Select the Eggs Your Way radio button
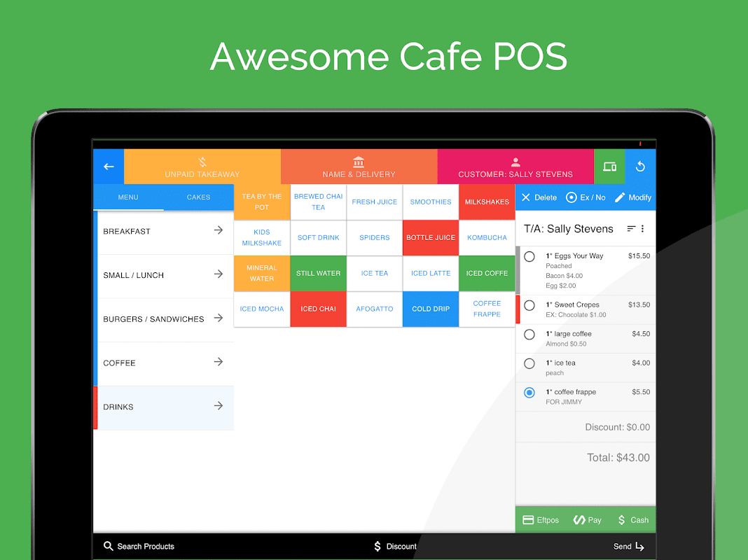Image resolution: width=748 pixels, height=560 pixels. [x=529, y=256]
